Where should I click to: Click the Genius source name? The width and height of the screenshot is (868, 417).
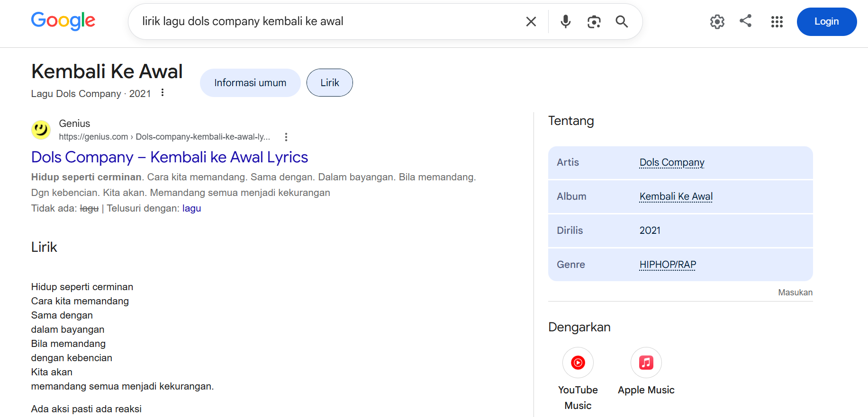point(74,124)
